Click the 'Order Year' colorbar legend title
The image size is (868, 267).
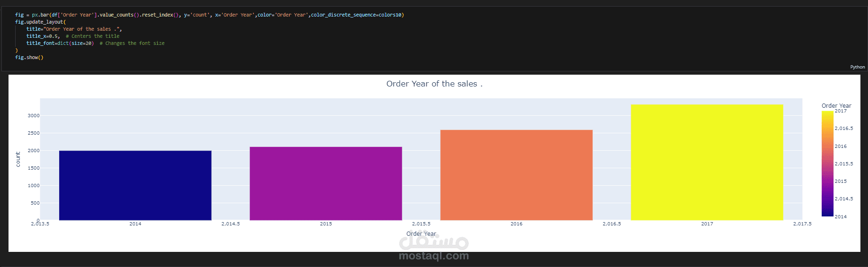tap(836, 106)
